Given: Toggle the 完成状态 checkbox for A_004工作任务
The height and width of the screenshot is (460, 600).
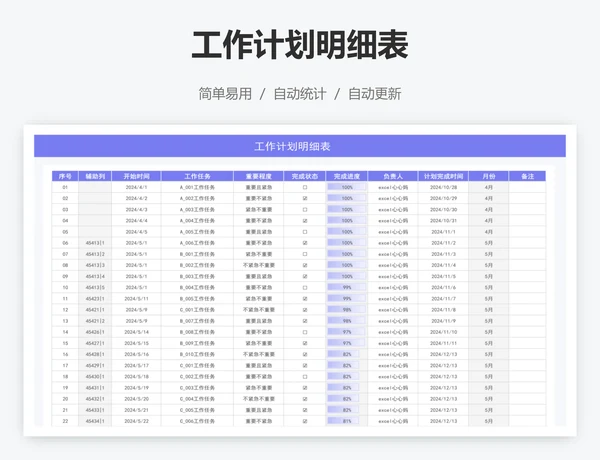Looking at the screenshot, I should point(305,221).
